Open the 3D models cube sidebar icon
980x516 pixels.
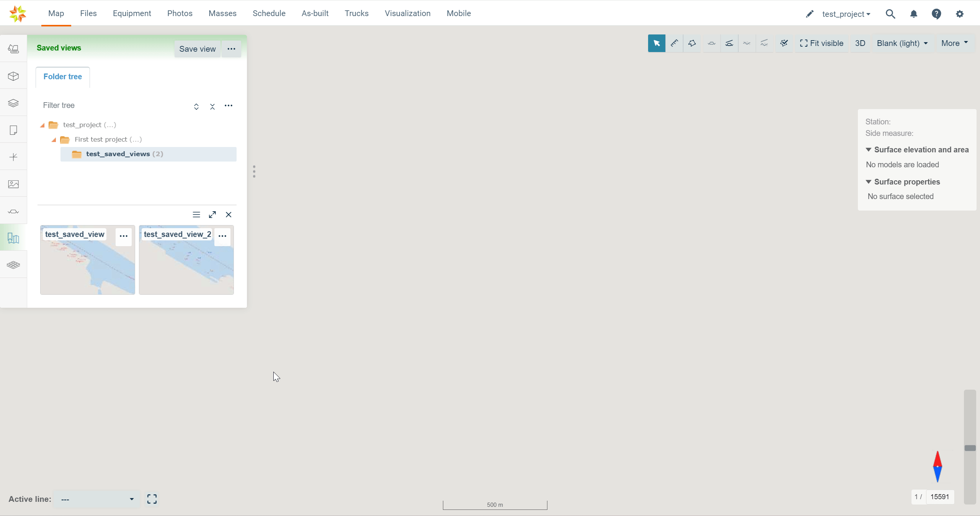[x=13, y=76]
